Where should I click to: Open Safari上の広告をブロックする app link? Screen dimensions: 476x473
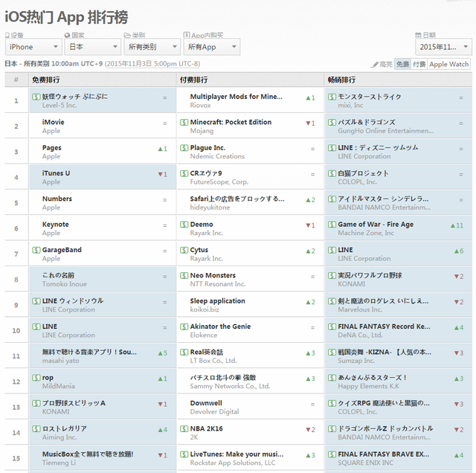click(x=237, y=199)
